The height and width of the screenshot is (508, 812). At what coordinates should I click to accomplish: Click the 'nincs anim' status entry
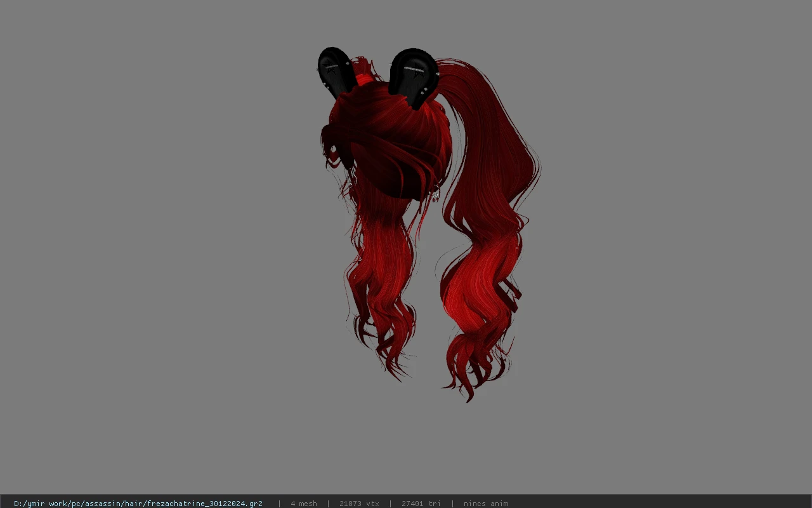[486, 504]
